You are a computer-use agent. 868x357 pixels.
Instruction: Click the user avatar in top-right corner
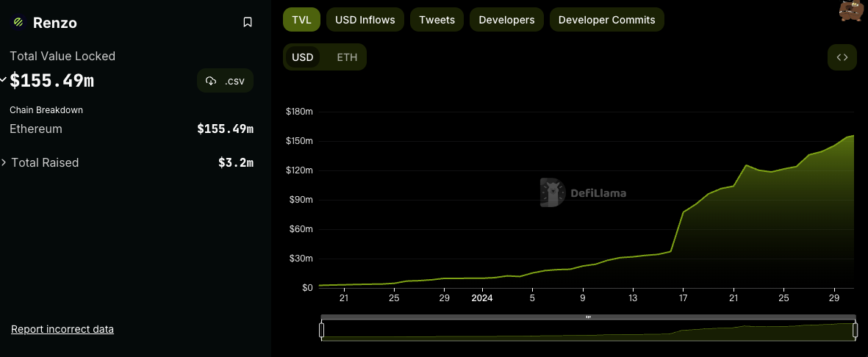851,11
